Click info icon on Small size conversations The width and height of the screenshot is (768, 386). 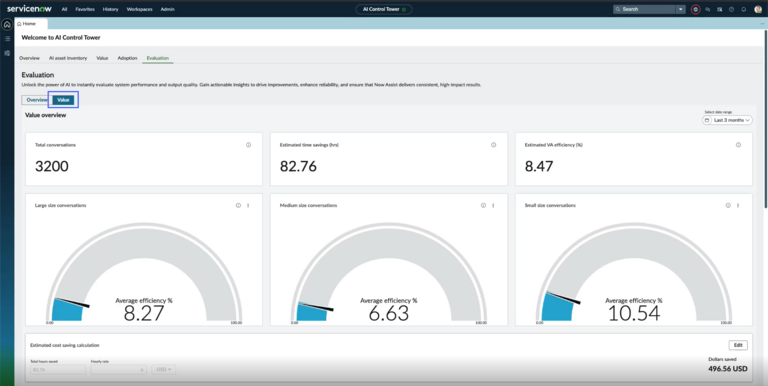pos(728,205)
